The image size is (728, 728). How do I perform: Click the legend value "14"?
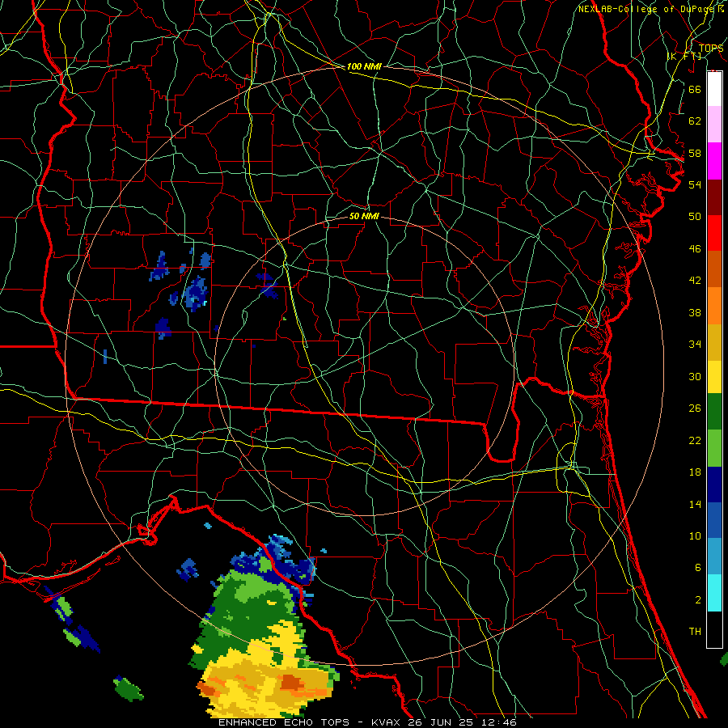(695, 504)
